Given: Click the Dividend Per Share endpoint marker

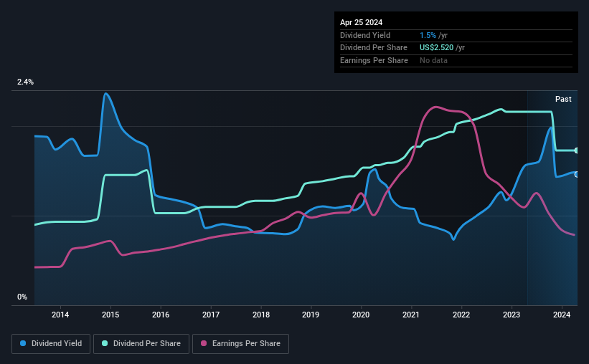Looking at the screenshot, I should pos(577,150).
